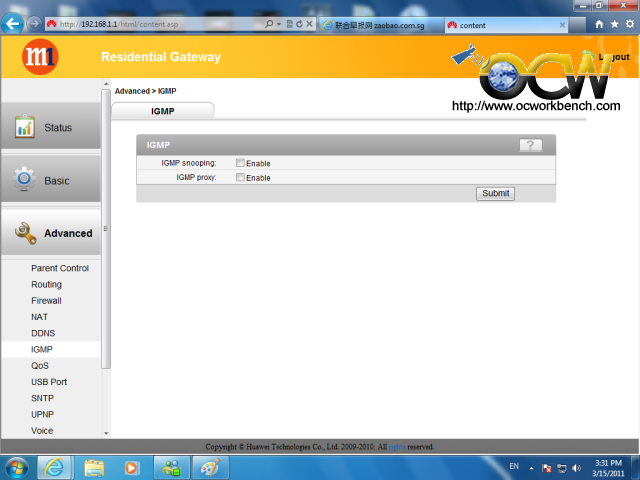Click sidebar scrollbar up arrow
Image resolution: width=640 pixels, height=480 pixels.
click(x=106, y=83)
